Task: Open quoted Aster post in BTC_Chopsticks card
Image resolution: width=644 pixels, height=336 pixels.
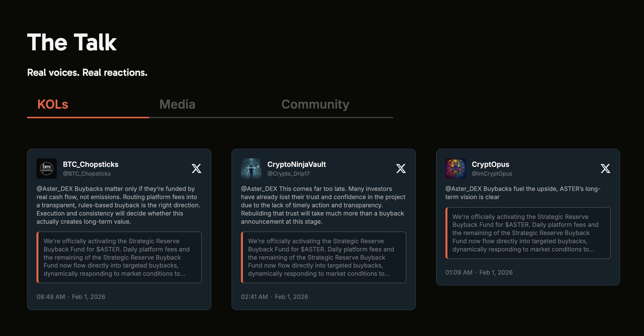Action: pyautogui.click(x=119, y=257)
